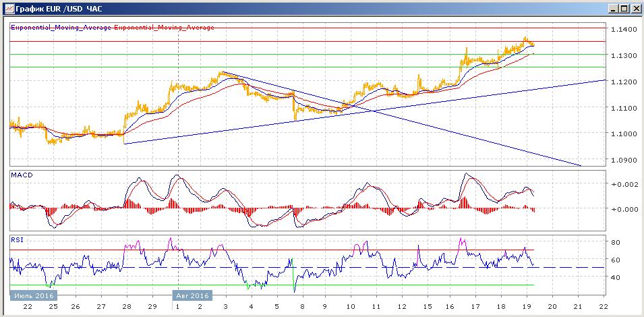644x317 pixels.
Task: Click date 19 on the time axis
Action: pyautogui.click(x=527, y=306)
